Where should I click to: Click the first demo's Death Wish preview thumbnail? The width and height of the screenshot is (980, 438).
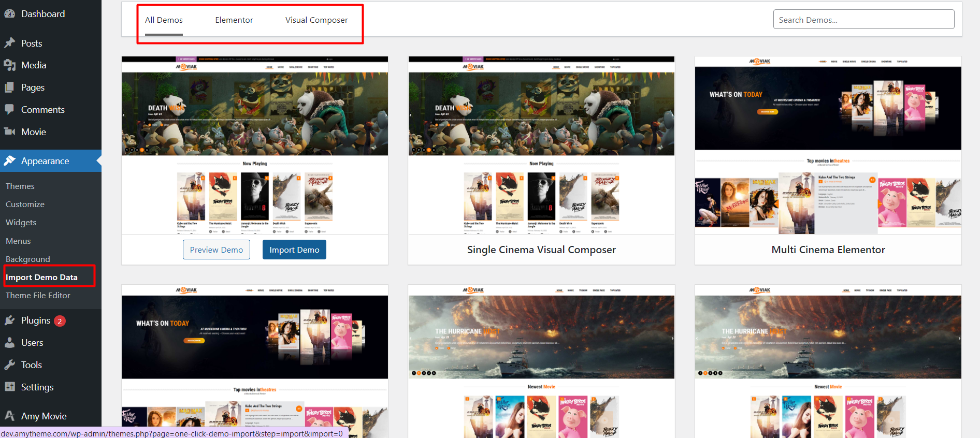click(255, 145)
